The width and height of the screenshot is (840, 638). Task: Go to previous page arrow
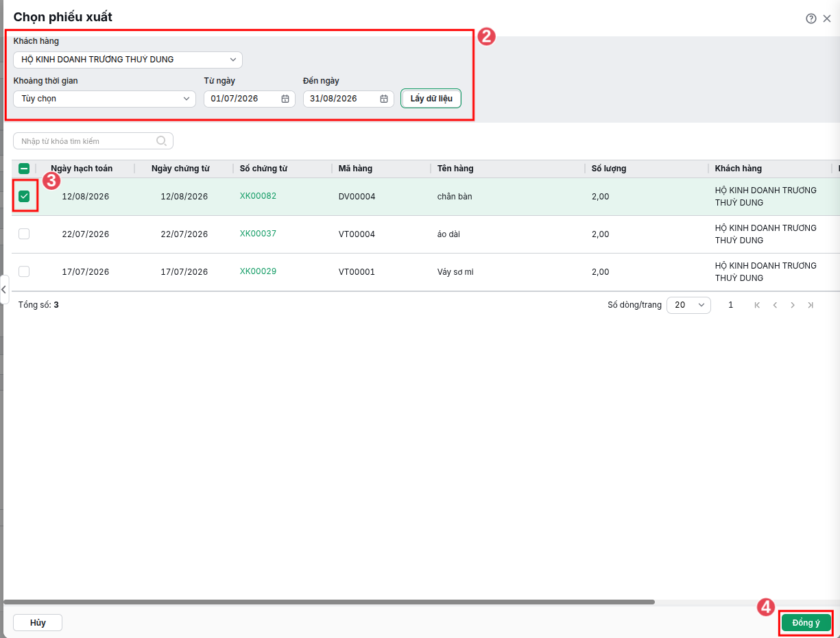pos(775,305)
